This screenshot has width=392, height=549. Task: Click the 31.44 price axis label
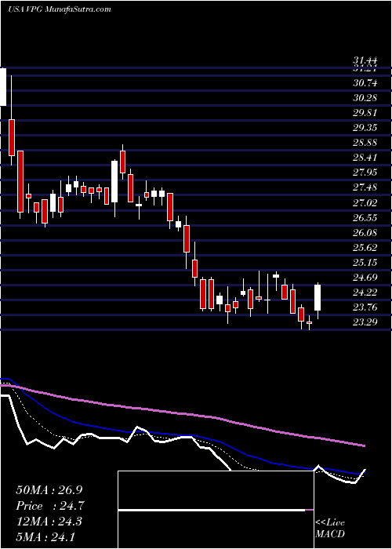365,62
